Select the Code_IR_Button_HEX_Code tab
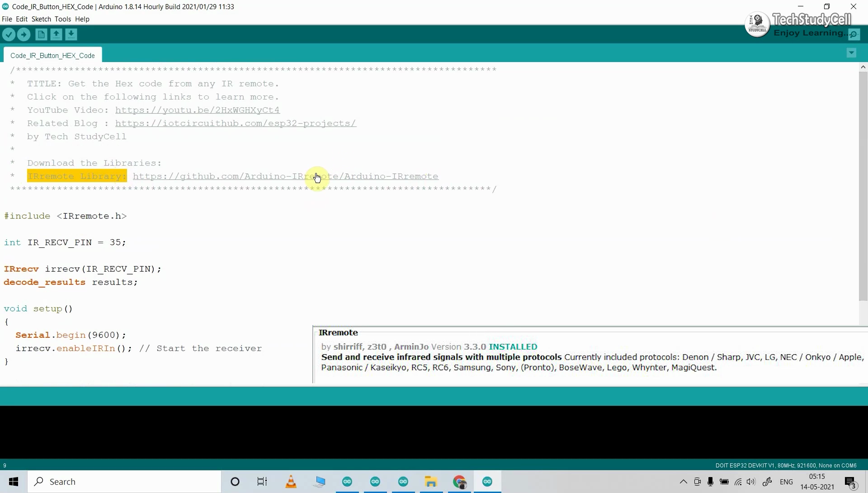The height and width of the screenshot is (493, 868). [52, 55]
